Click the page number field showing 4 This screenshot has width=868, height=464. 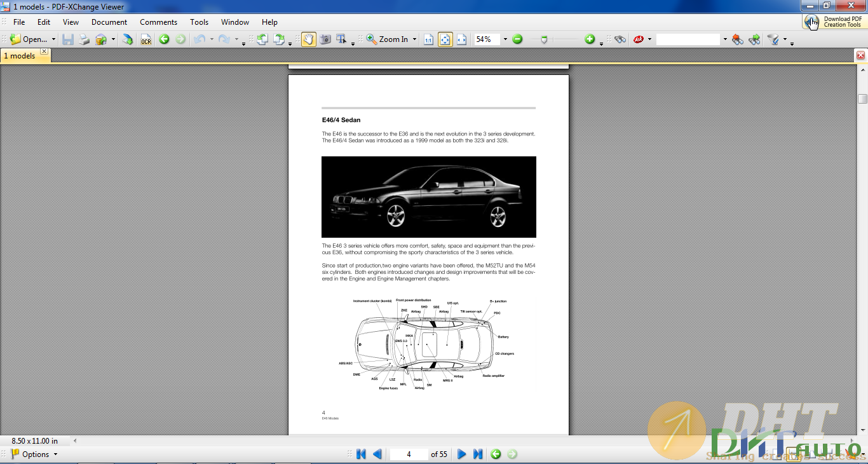(409, 454)
